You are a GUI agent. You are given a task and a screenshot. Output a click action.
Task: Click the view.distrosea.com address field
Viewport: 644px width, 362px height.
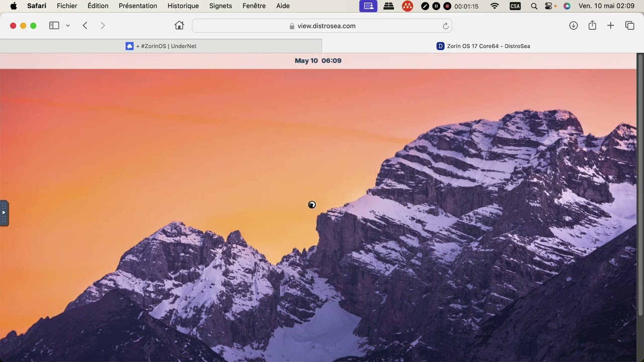322,26
